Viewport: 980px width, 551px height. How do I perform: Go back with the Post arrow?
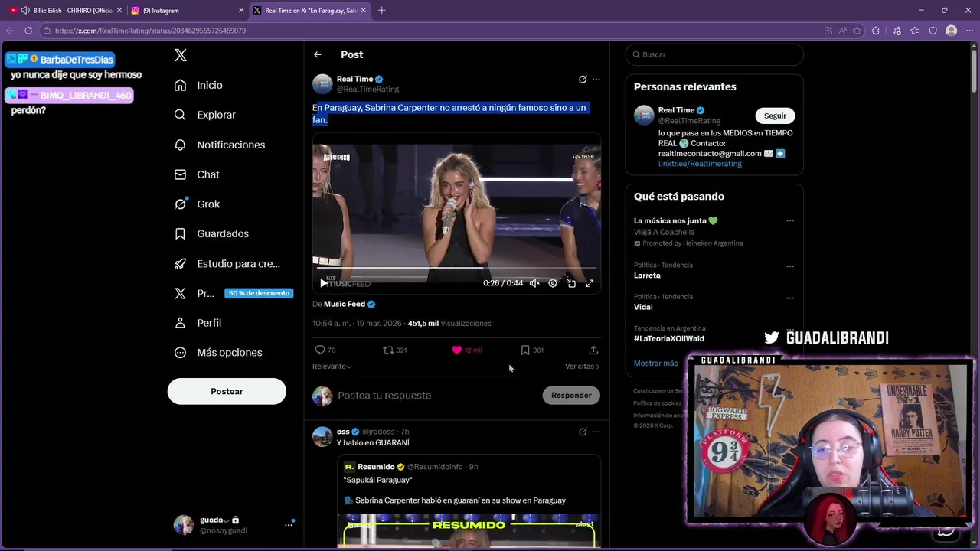tap(318, 54)
